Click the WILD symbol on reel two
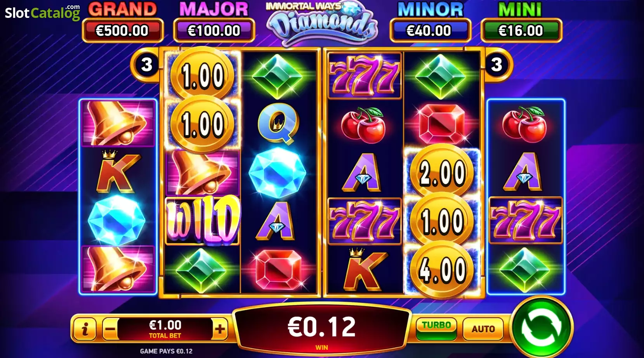 tap(203, 221)
